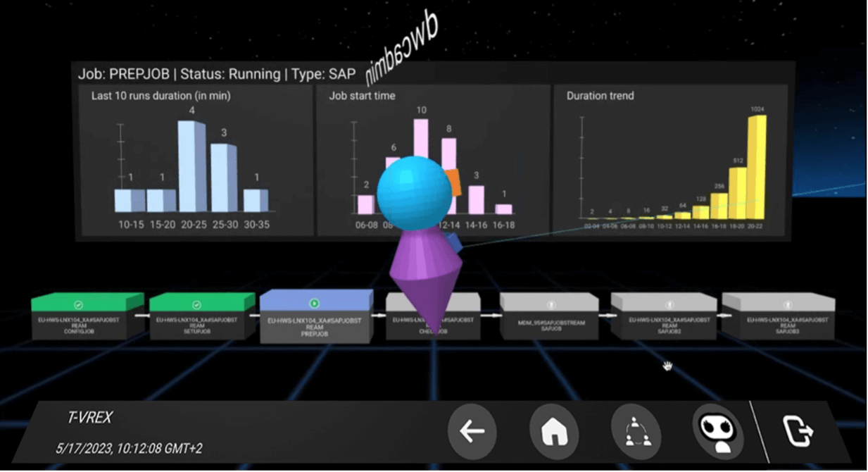The width and height of the screenshot is (868, 472).
Task: Select the SETUPJOB job block
Action: click(197, 323)
